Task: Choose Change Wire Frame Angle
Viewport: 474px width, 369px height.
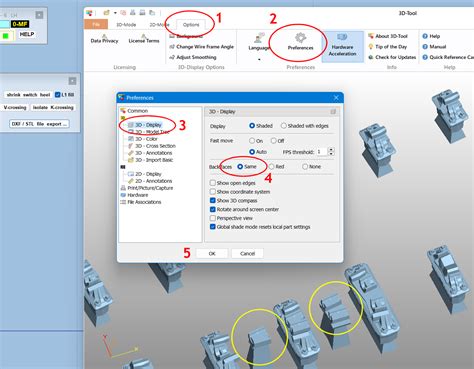Action: (x=202, y=47)
